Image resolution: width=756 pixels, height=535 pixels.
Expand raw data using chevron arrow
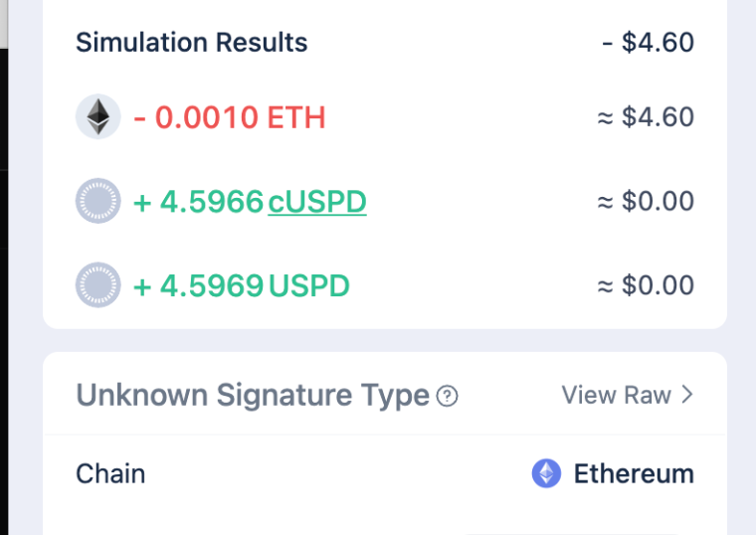tap(687, 395)
